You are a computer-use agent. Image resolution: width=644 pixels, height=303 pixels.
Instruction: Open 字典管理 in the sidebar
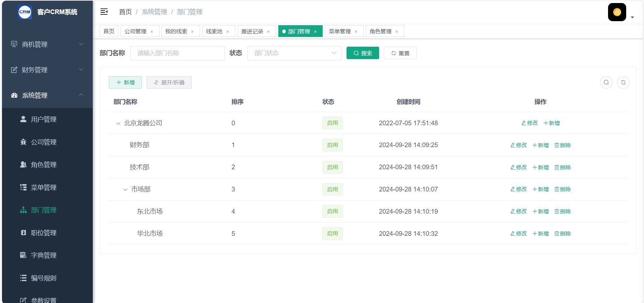click(x=43, y=255)
